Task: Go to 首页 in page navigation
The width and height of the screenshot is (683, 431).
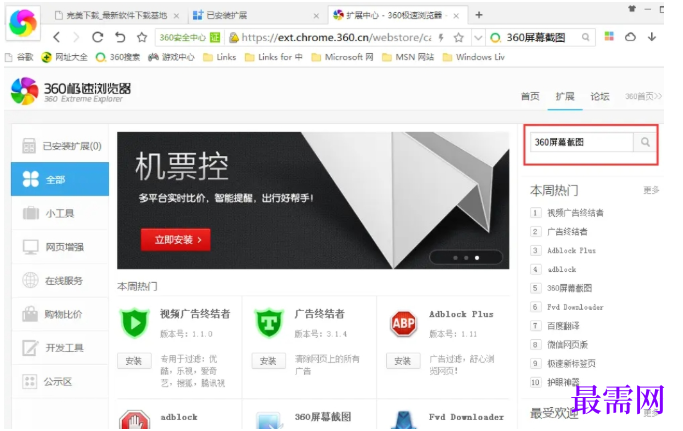Action: click(x=530, y=96)
